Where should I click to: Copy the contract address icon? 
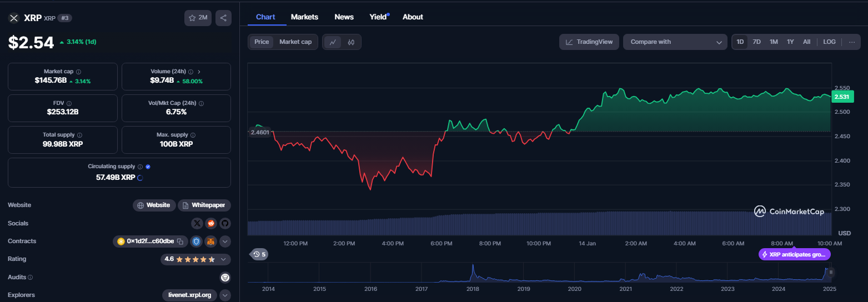coord(180,241)
